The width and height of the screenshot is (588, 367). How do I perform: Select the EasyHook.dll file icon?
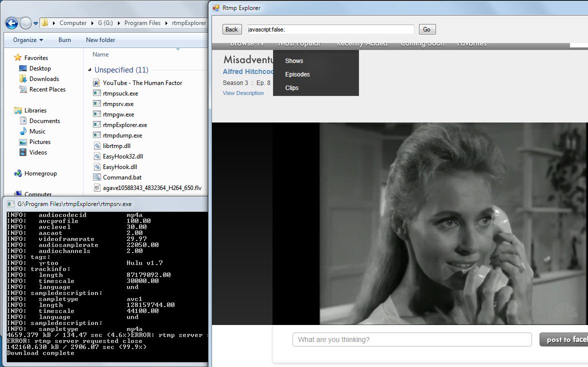click(97, 167)
